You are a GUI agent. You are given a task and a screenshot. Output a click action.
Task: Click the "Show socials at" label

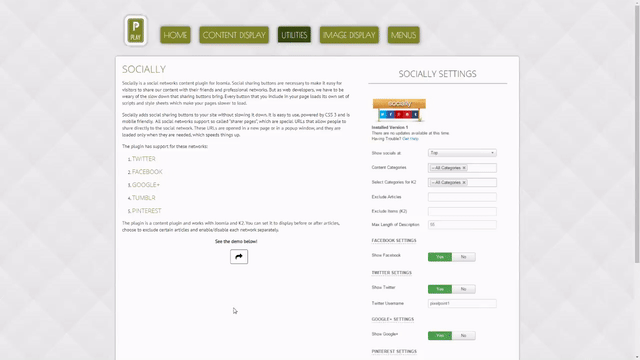click(386, 153)
